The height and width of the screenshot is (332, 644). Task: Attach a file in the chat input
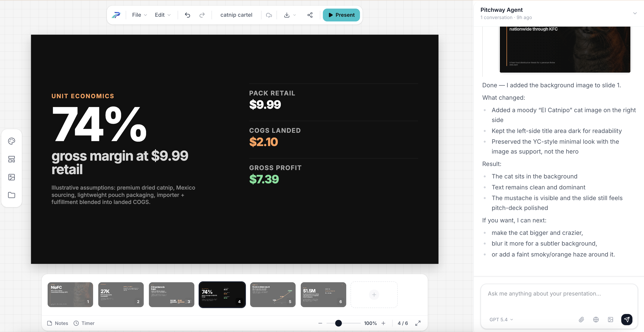click(581, 319)
